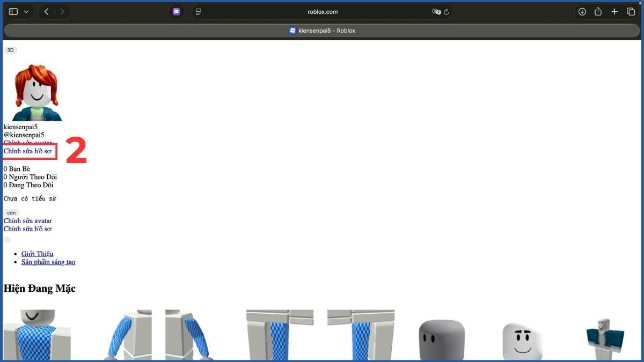Click the Roblox favicon in tab

click(x=292, y=31)
